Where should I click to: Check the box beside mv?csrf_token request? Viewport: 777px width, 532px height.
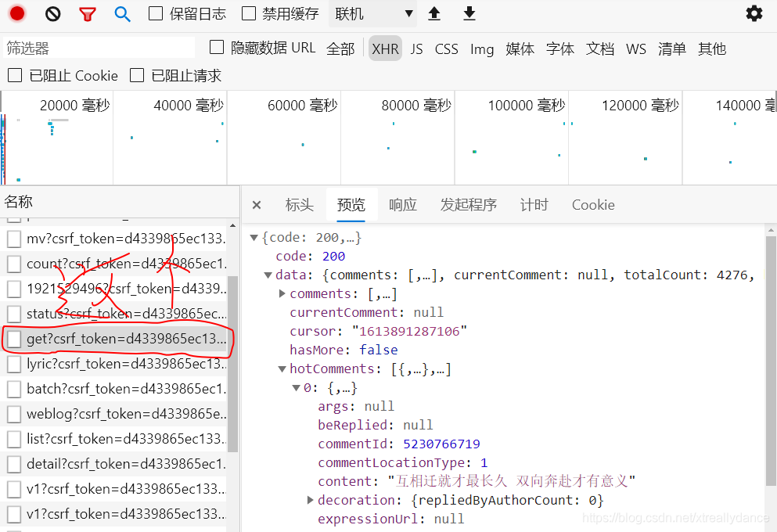pyautogui.click(x=14, y=239)
